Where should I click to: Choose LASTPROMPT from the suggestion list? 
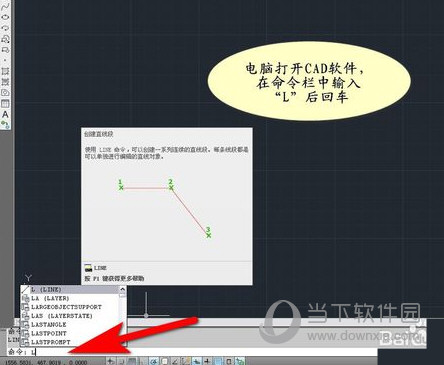(70, 342)
